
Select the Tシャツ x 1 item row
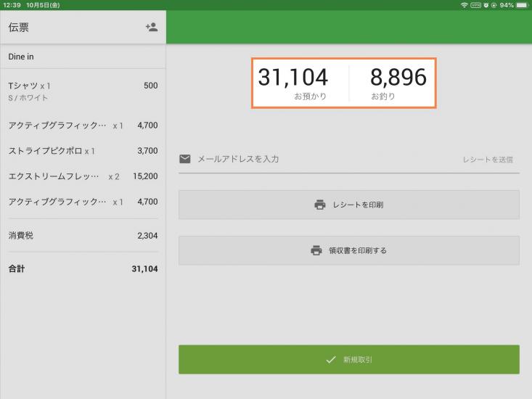83,91
